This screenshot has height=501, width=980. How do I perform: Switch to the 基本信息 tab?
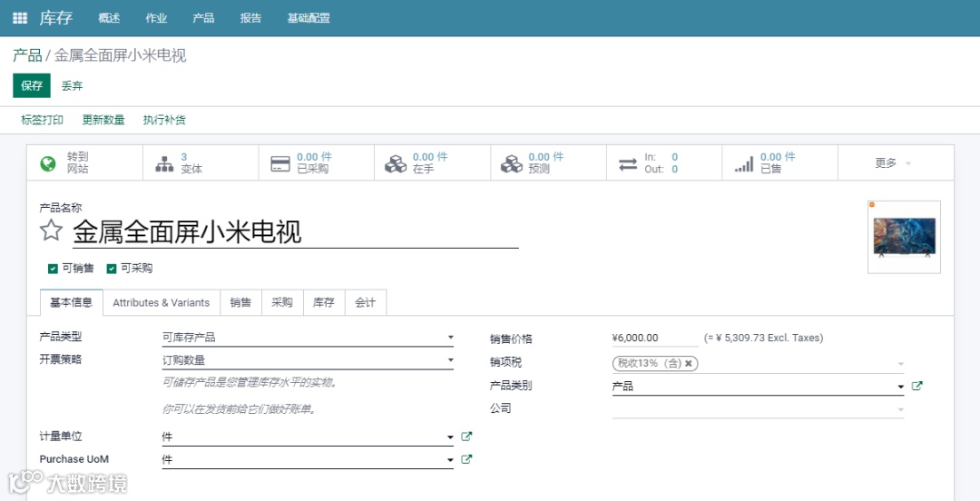72,303
